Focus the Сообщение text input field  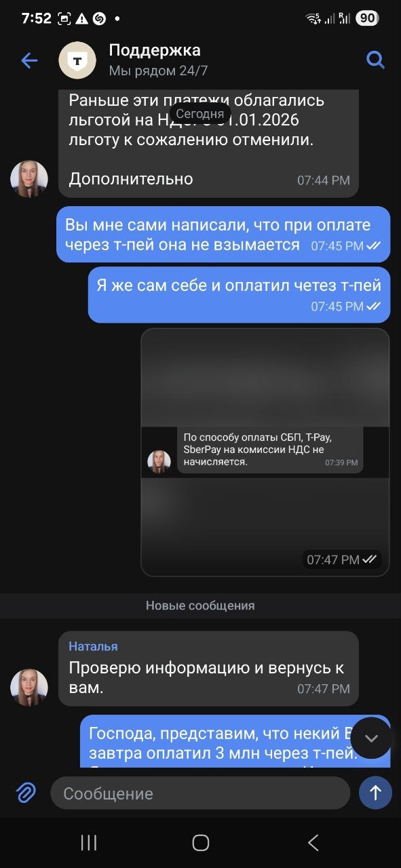tap(200, 793)
